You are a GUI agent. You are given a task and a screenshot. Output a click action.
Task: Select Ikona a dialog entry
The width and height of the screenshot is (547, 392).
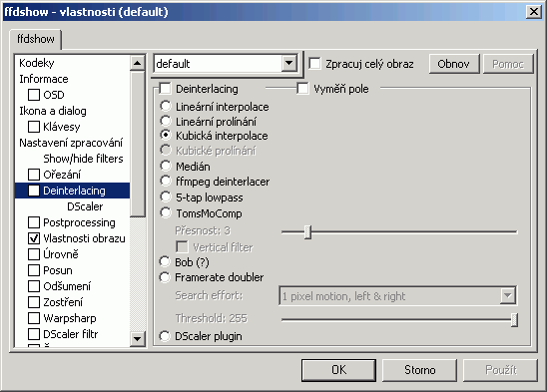pos(53,111)
